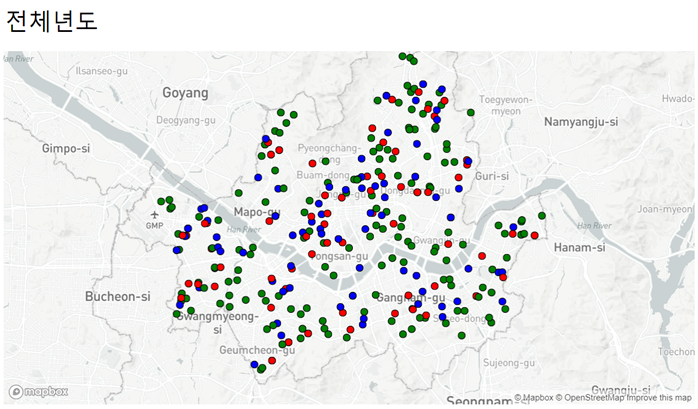Click the Goyang city label
698x409 pixels.
pos(185,93)
